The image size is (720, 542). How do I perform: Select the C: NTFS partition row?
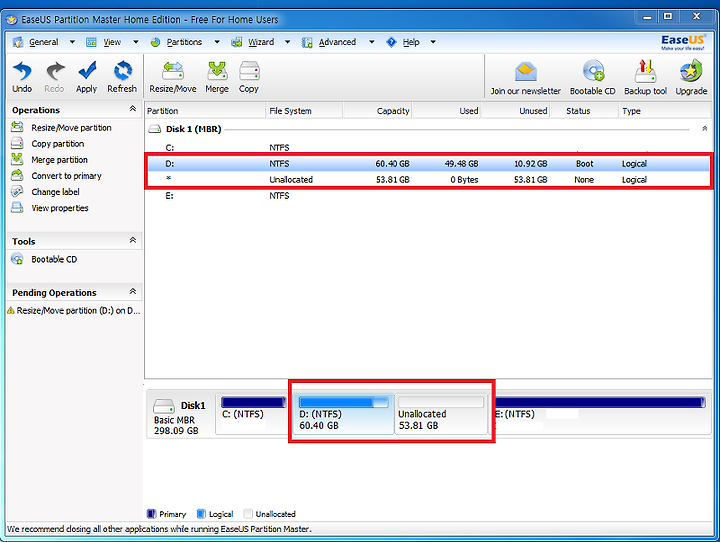(428, 148)
